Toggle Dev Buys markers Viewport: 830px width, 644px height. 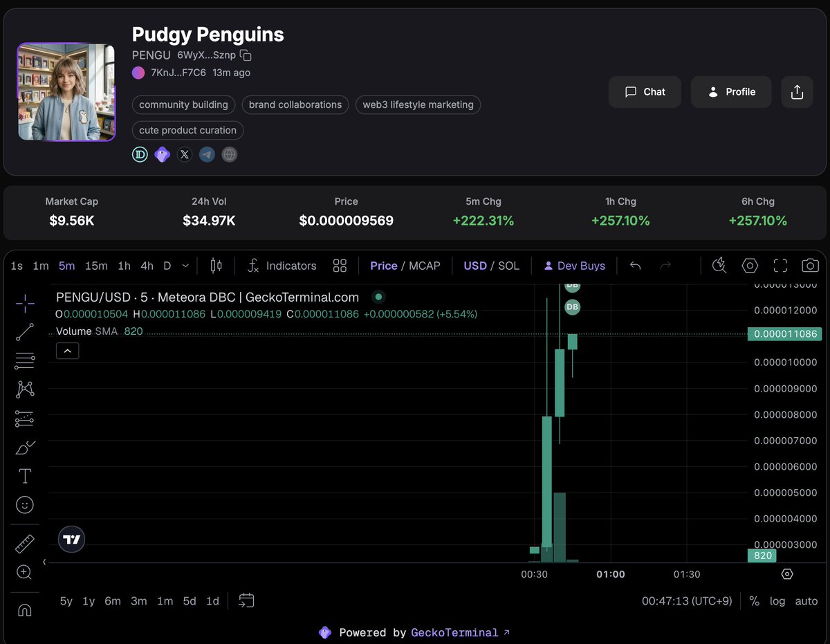[574, 266]
